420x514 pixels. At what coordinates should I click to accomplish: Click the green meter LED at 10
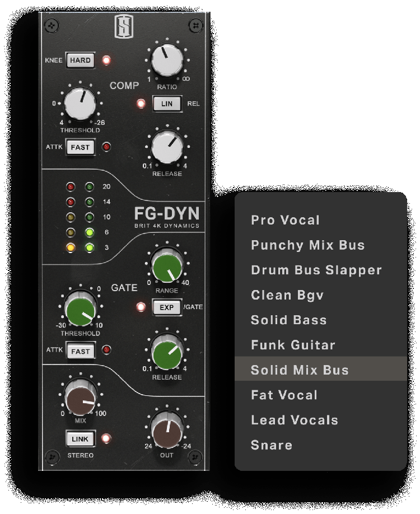coord(89,217)
